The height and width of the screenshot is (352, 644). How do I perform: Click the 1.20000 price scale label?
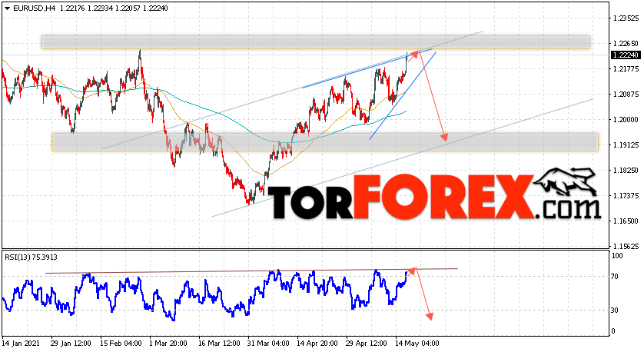[626, 120]
